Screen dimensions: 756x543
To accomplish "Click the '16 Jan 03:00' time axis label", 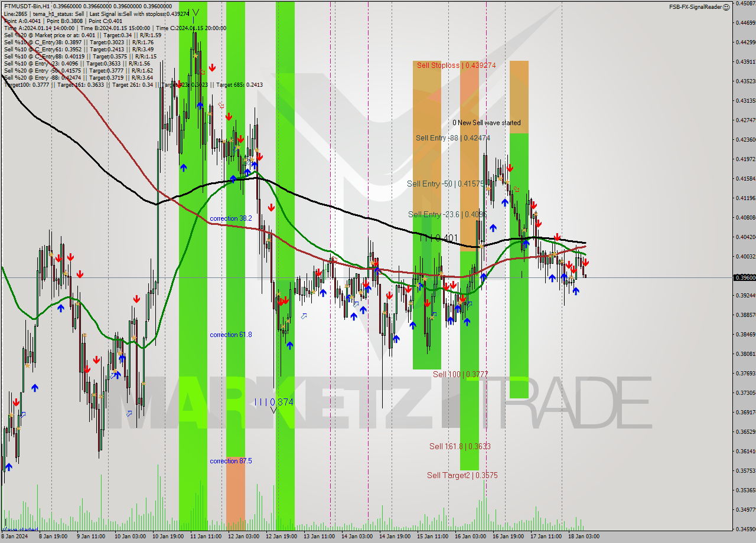I will [x=471, y=537].
